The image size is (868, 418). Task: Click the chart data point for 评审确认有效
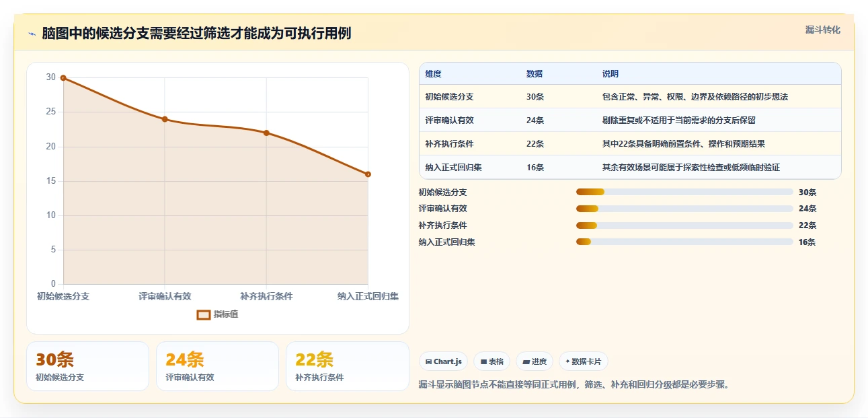(165, 119)
